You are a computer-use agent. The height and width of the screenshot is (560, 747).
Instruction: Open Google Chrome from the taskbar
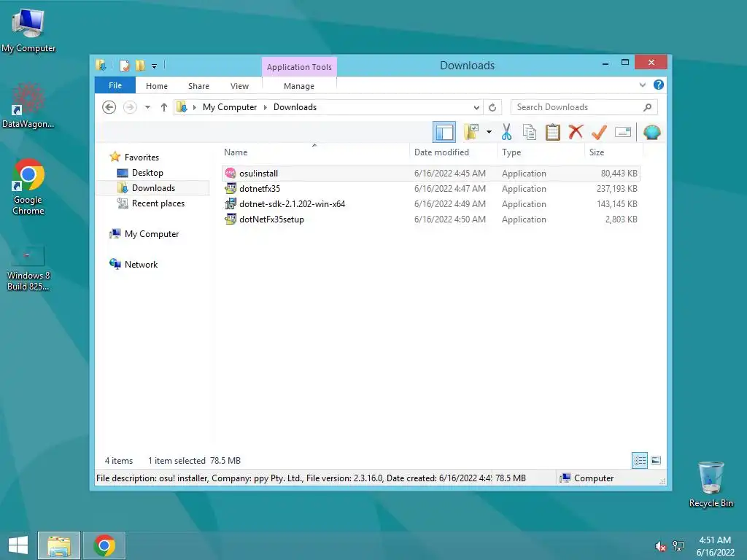click(104, 545)
